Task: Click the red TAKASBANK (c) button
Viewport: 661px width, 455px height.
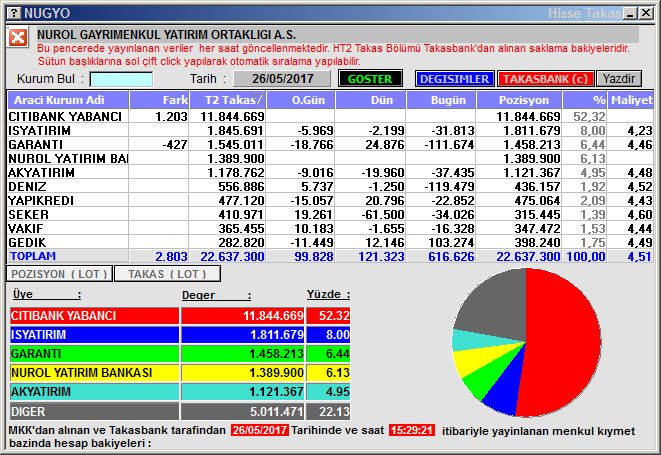Action: coord(545,79)
